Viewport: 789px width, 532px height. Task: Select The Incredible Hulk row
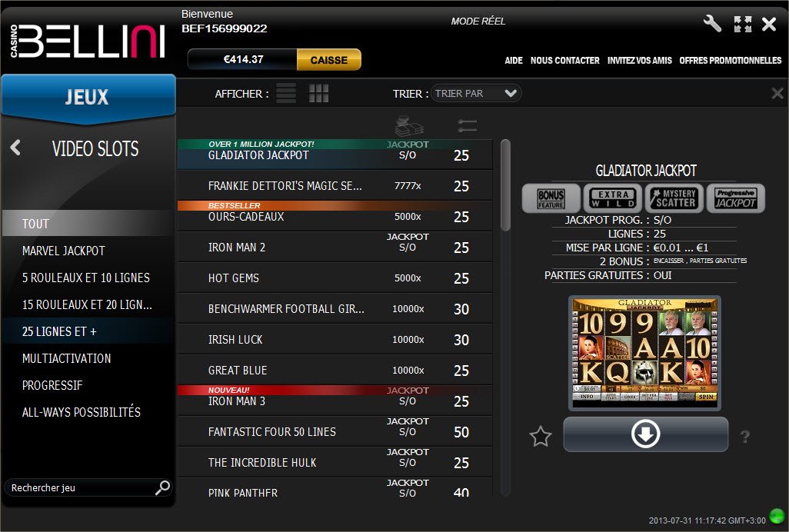coord(335,462)
